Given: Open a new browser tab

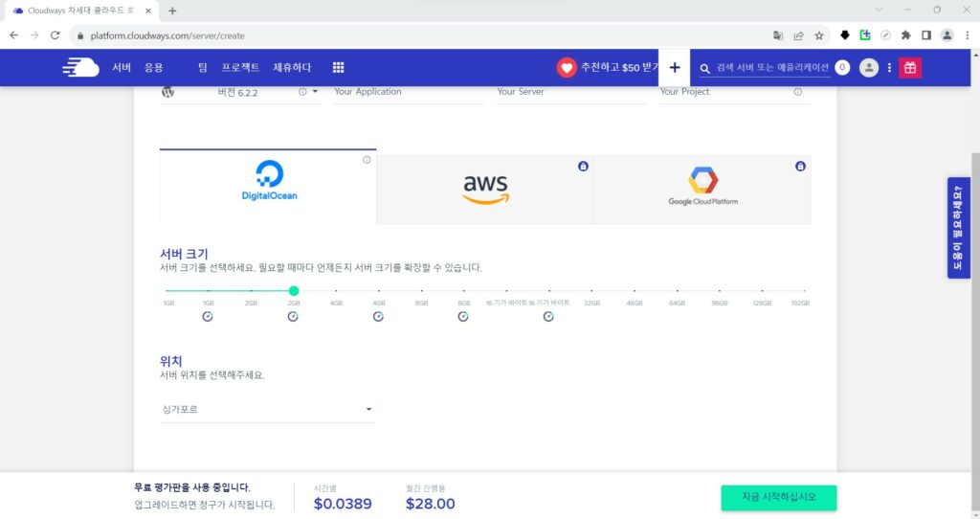Looking at the screenshot, I should (172, 11).
